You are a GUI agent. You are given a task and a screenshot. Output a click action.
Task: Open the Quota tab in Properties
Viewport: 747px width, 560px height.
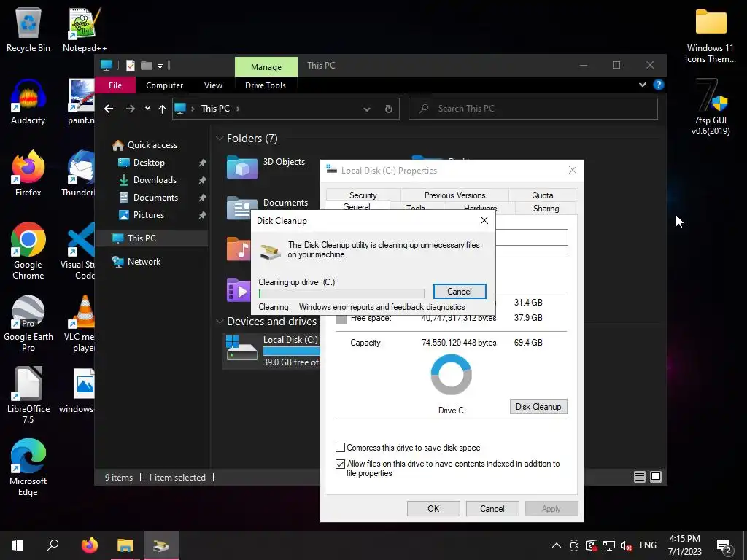click(543, 195)
